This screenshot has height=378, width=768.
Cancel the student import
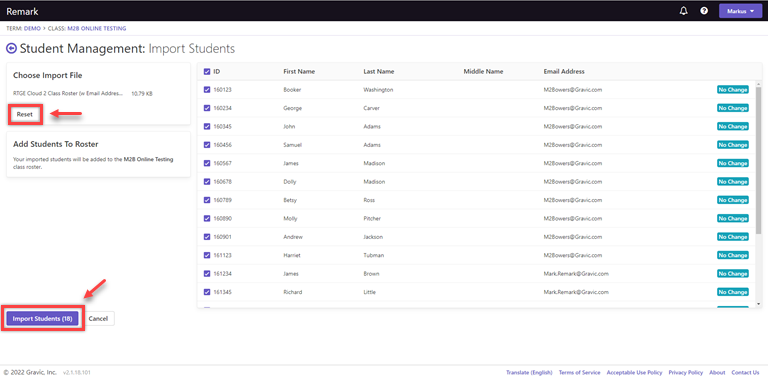click(x=98, y=318)
